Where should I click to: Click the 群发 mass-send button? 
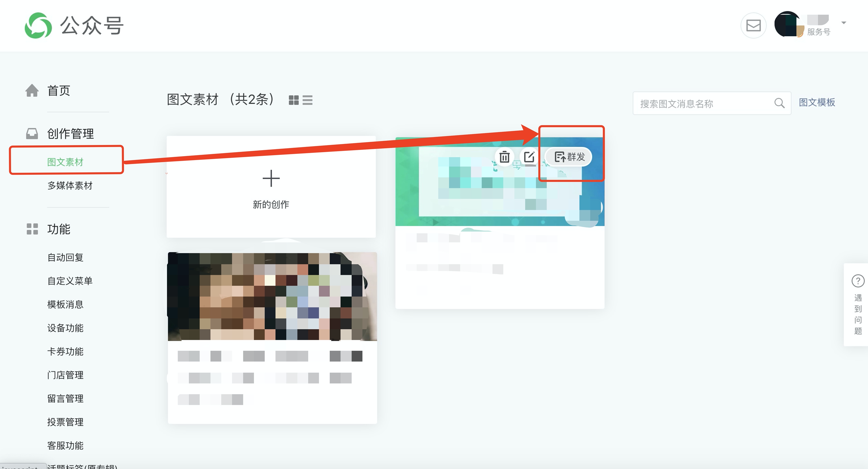point(569,157)
